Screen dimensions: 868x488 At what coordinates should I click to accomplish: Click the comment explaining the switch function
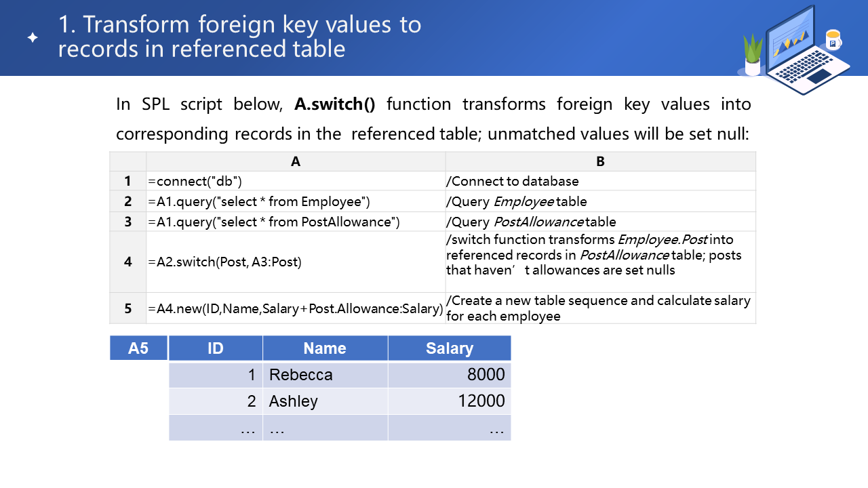(x=600, y=262)
